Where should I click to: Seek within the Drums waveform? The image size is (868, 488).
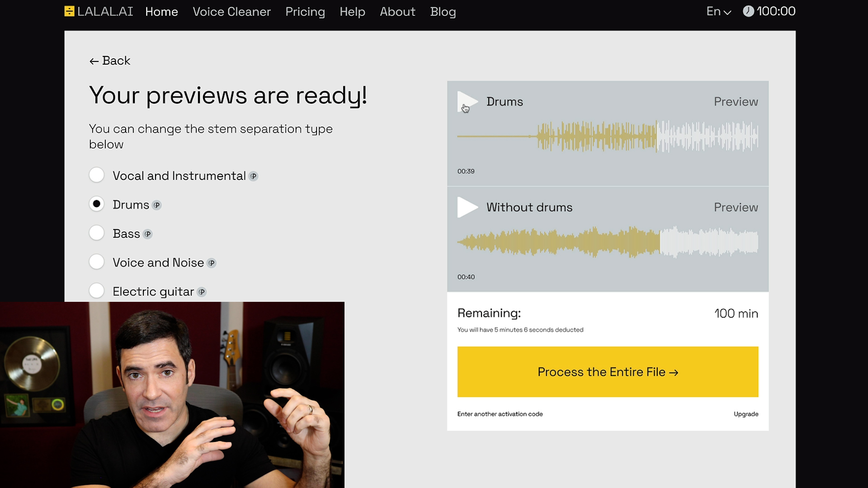pyautogui.click(x=608, y=136)
